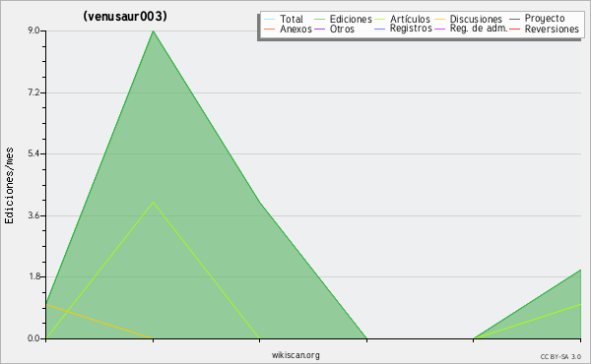Click the 1.8 y-axis value
The width and height of the screenshot is (591, 364).
click(x=33, y=276)
